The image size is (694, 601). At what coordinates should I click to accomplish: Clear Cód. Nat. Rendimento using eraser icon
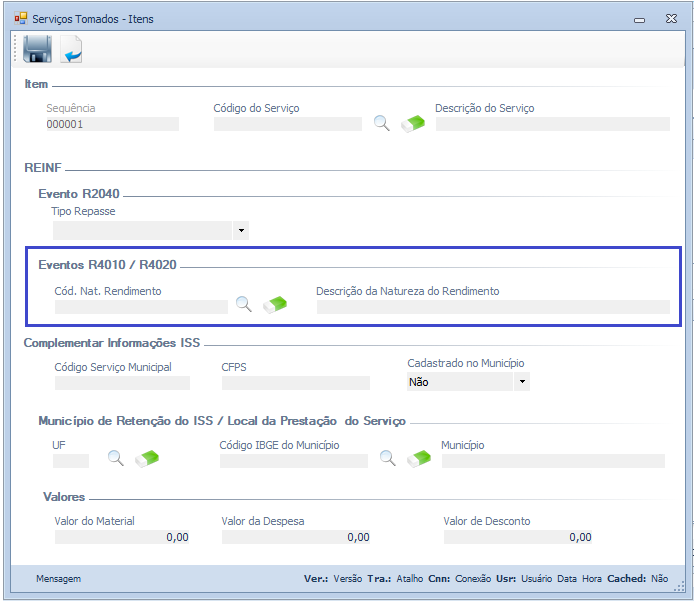coord(275,306)
